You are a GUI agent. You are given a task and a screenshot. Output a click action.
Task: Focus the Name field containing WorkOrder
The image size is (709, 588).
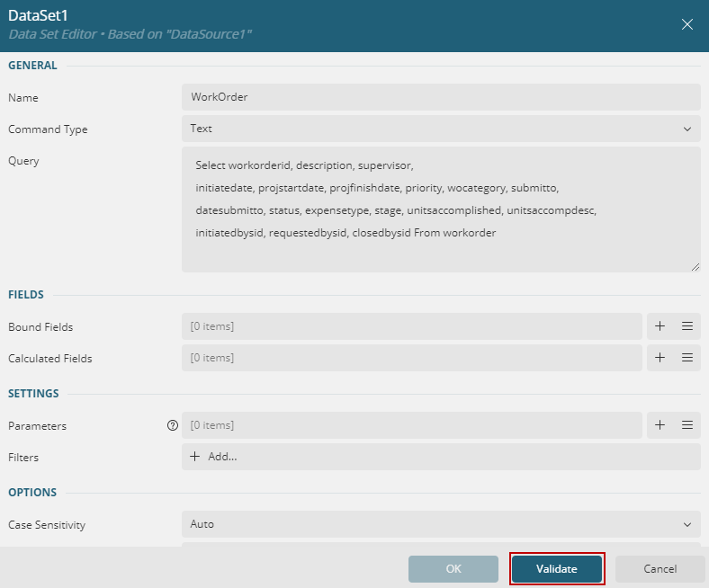click(x=440, y=97)
